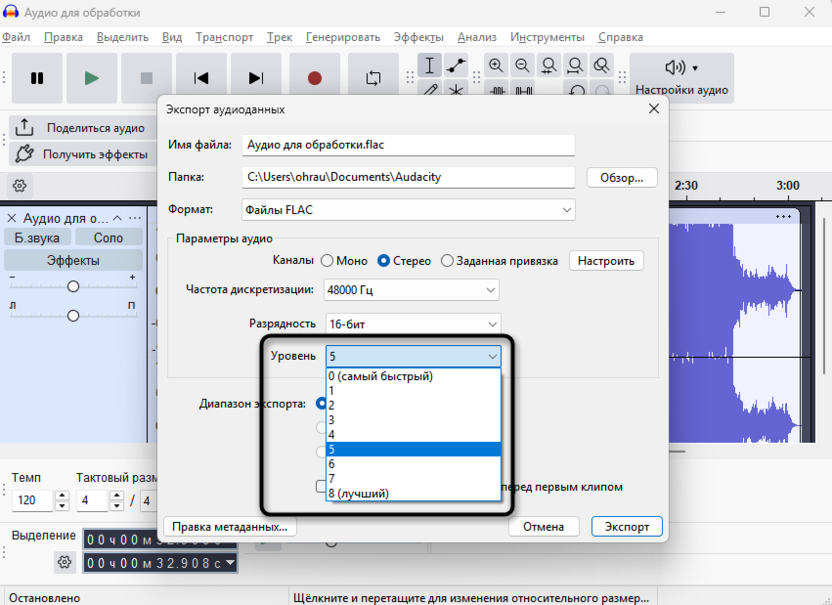Open the Транспорт menu
Image resolution: width=832 pixels, height=605 pixels.
(x=224, y=37)
